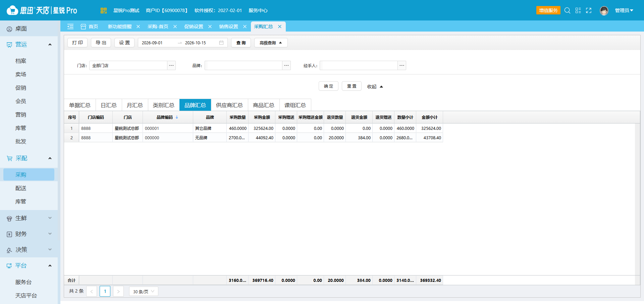
Task: Open the 首页 tab
Action: coord(90,27)
